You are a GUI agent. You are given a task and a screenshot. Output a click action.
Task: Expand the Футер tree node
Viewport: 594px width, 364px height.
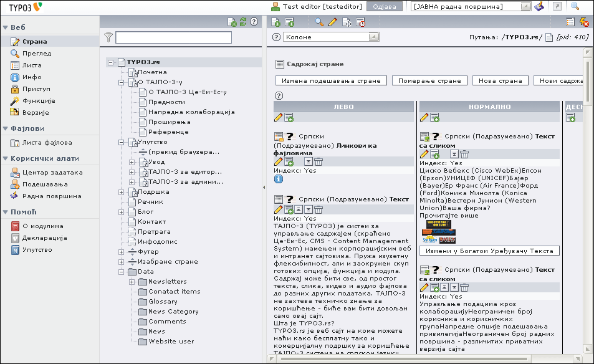[121, 252]
